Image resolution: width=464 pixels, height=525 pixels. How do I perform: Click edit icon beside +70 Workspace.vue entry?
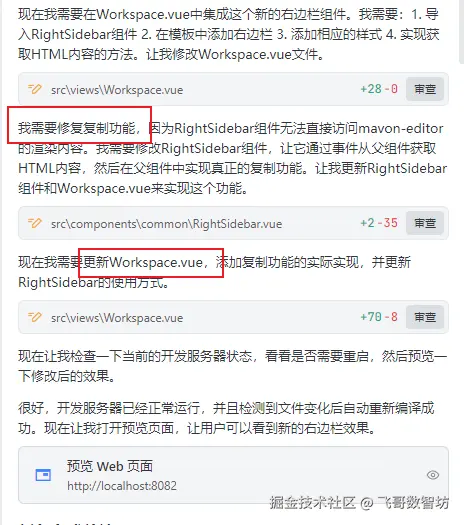(x=35, y=317)
